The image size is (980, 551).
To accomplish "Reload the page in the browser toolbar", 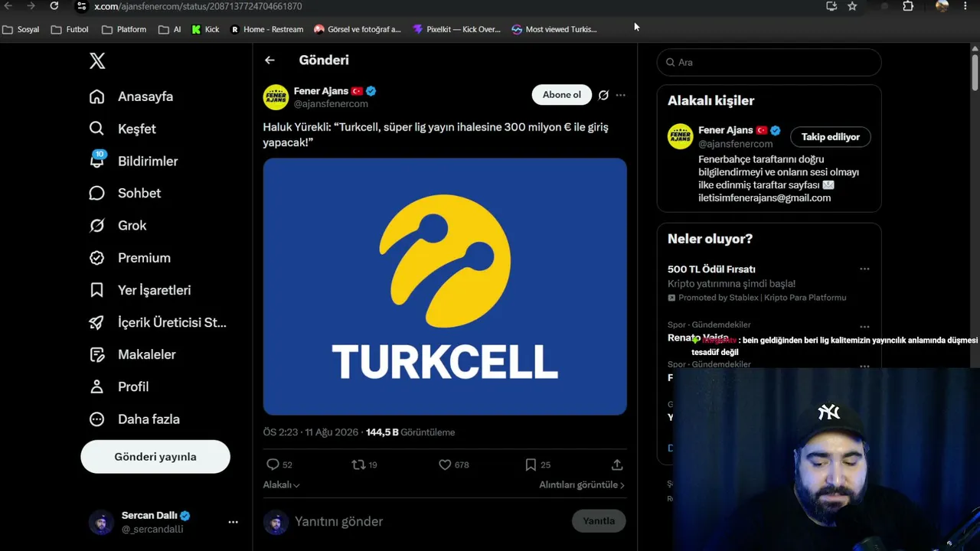I will (x=54, y=6).
